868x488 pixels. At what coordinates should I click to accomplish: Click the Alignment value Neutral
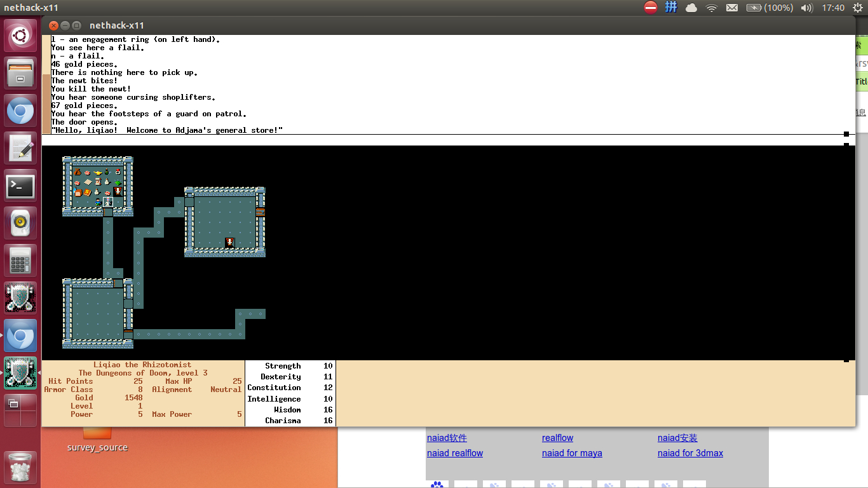click(x=226, y=390)
